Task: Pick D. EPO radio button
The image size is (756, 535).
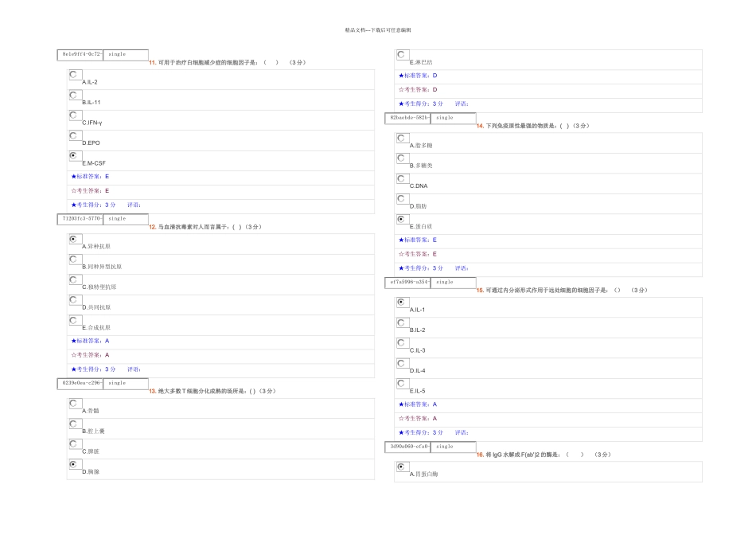Action: coord(73,135)
